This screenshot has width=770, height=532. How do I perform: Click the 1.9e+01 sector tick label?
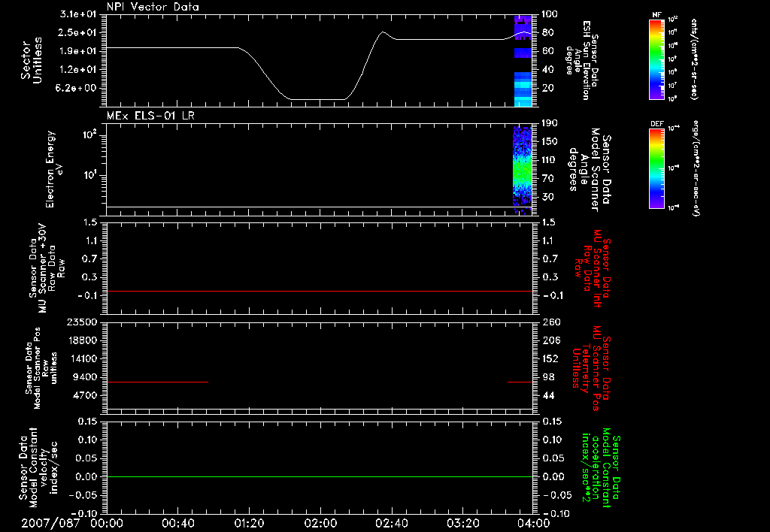tap(78, 51)
